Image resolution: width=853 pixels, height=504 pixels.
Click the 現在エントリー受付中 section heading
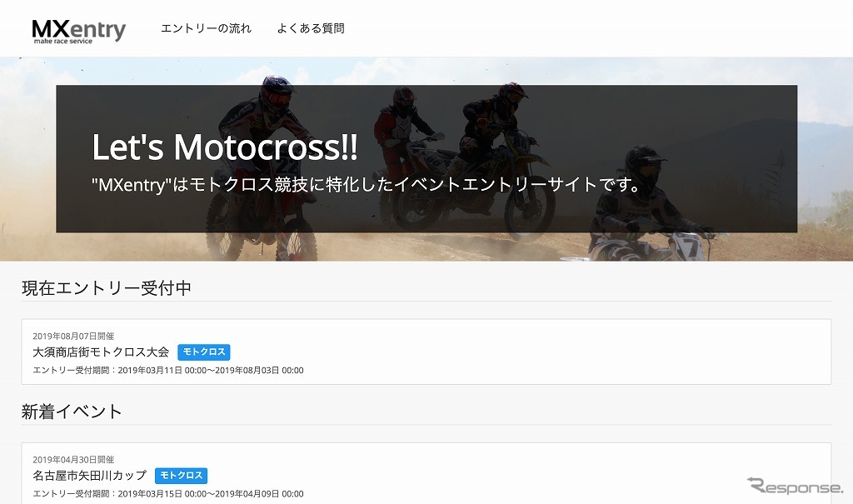tap(107, 288)
